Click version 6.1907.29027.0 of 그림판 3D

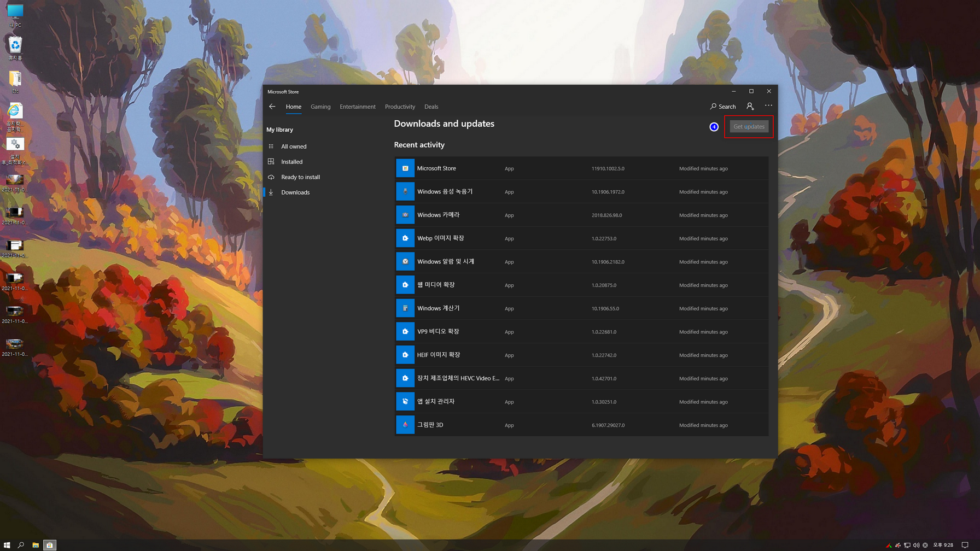point(608,425)
